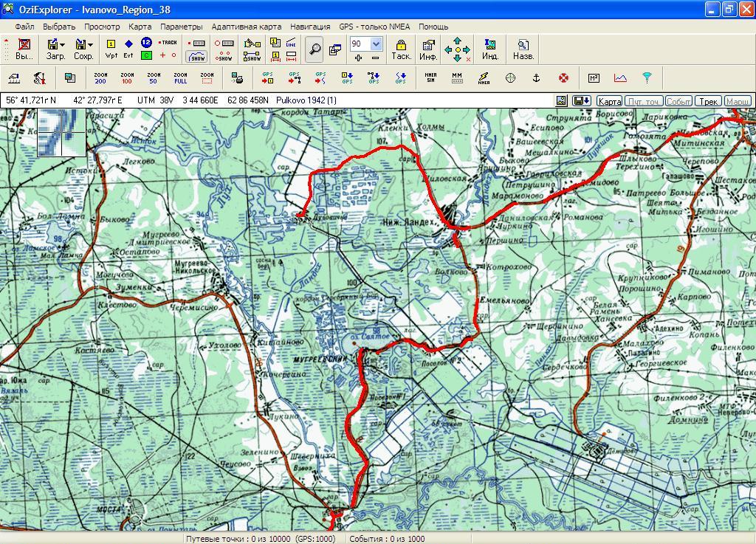Open the Навигация menu
The height and width of the screenshot is (544, 756).
coord(310,27)
